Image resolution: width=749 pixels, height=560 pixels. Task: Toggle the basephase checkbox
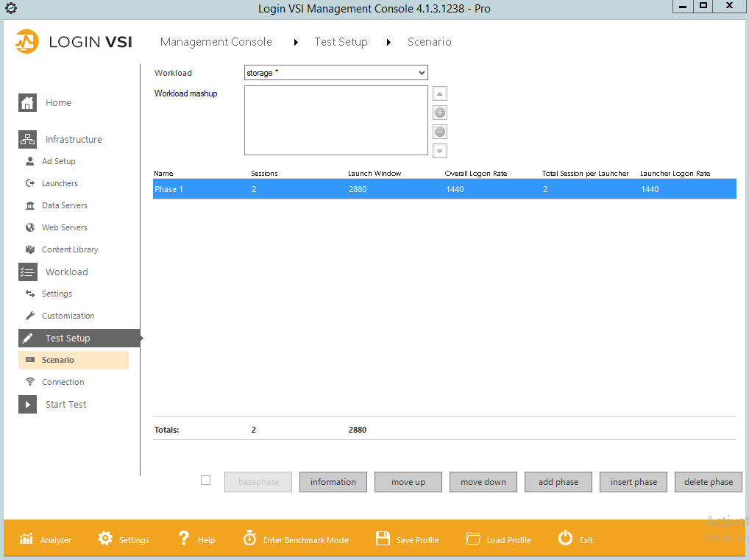205,481
